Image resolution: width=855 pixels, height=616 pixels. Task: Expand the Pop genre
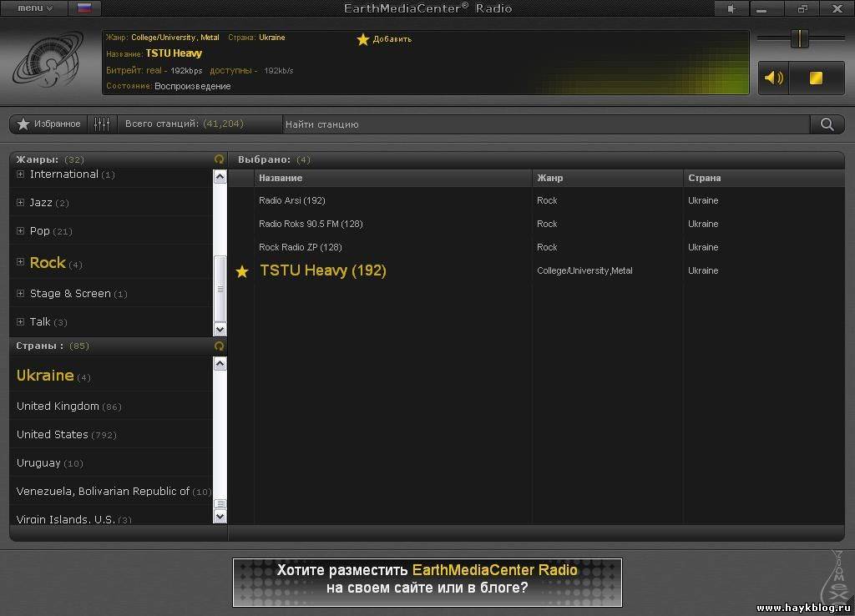pos(20,231)
